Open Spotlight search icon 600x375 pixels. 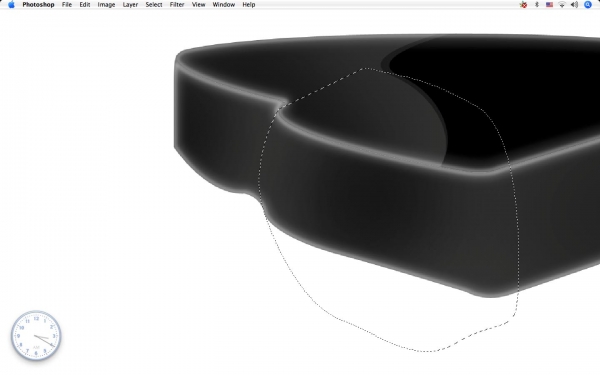pyautogui.click(x=588, y=5)
